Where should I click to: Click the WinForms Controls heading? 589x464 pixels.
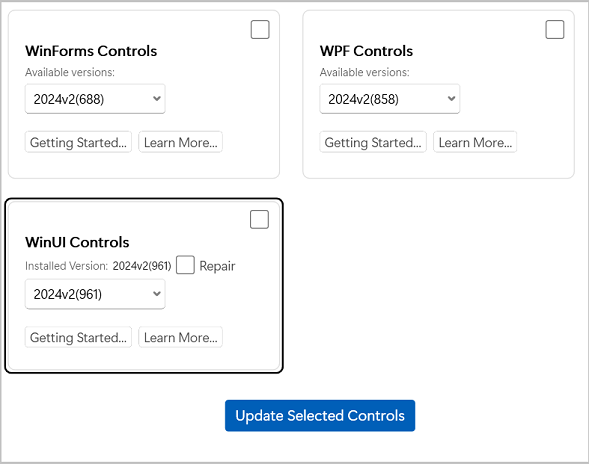(91, 51)
